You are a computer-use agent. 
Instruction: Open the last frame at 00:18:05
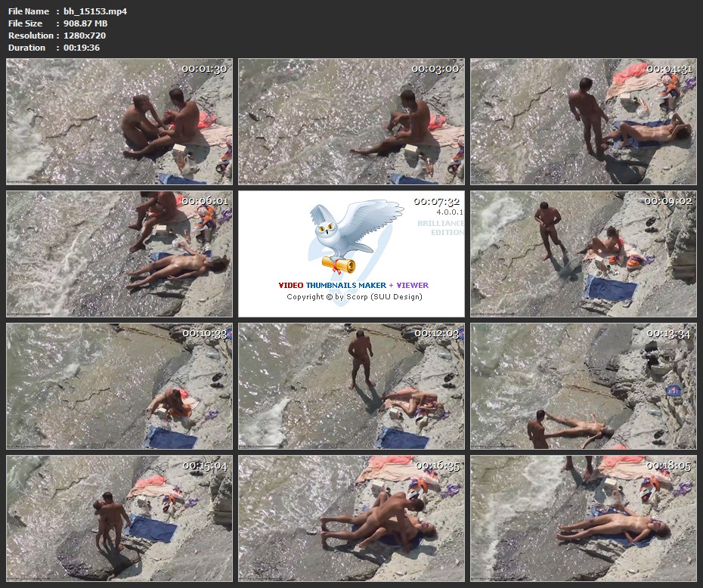pyautogui.click(x=583, y=518)
